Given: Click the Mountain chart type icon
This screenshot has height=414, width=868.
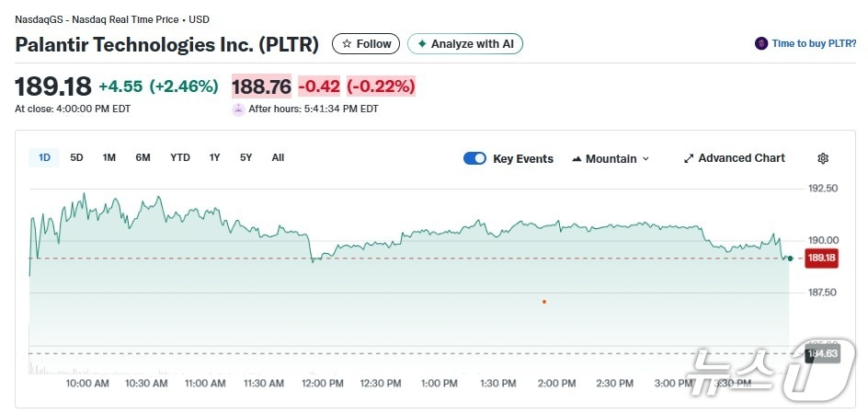Looking at the screenshot, I should [577, 159].
